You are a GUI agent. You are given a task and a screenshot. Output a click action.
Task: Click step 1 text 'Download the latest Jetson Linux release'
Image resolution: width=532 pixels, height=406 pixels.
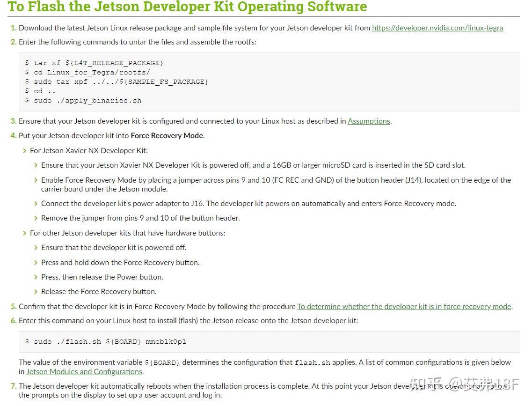[195, 28]
